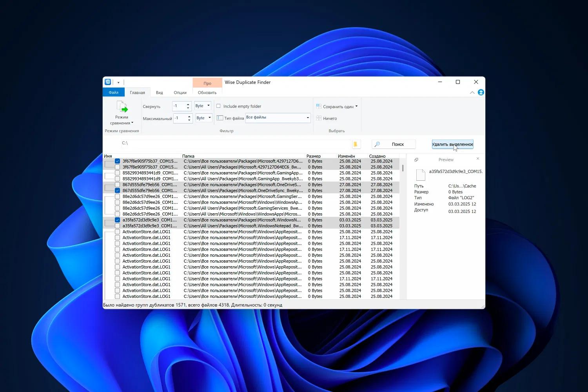This screenshot has height=392, width=588.
Task: Click the yellow folder browse icon
Action: click(x=356, y=144)
